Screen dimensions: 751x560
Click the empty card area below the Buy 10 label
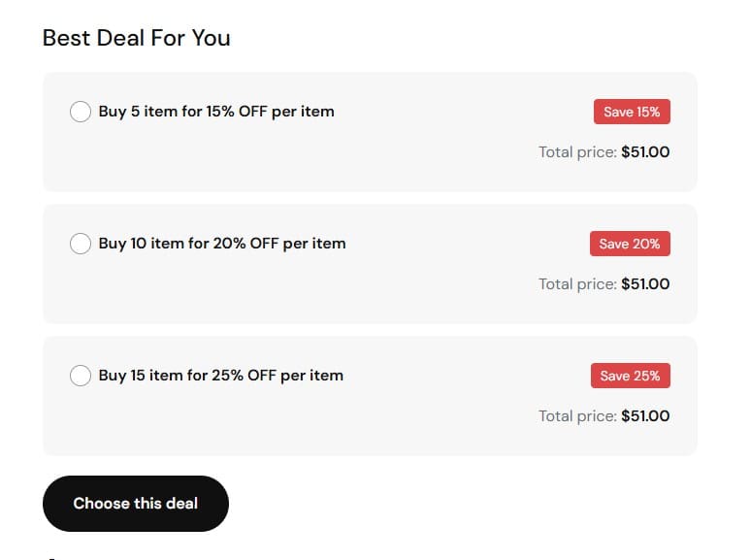[243, 292]
